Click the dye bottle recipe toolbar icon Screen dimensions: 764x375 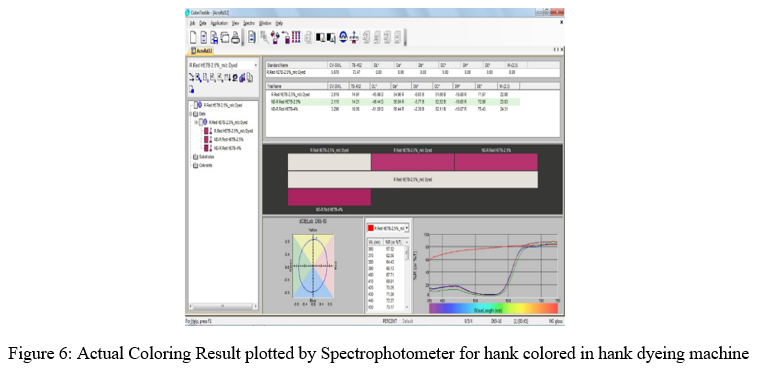(275, 38)
